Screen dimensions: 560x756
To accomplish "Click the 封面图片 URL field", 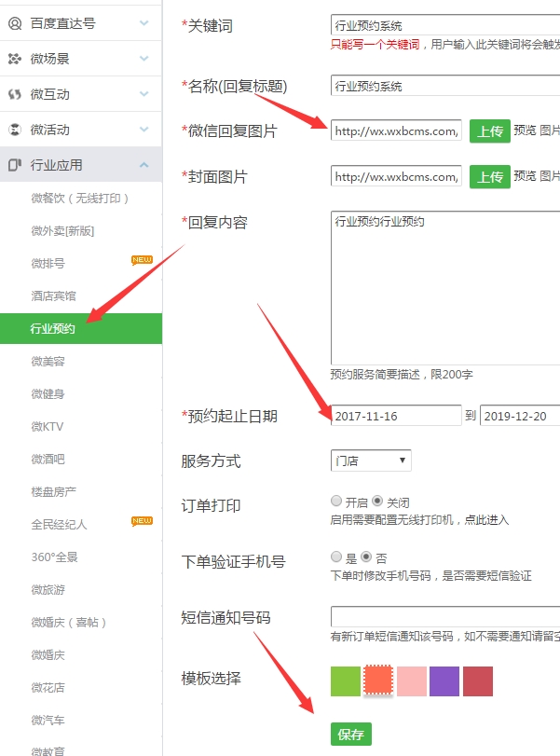I will pyautogui.click(x=396, y=176).
